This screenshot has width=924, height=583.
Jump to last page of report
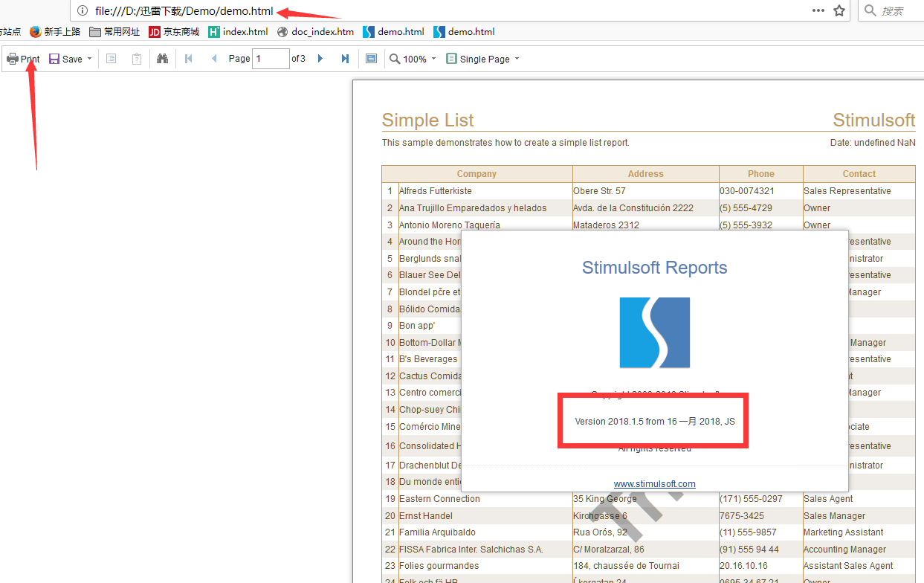click(345, 59)
